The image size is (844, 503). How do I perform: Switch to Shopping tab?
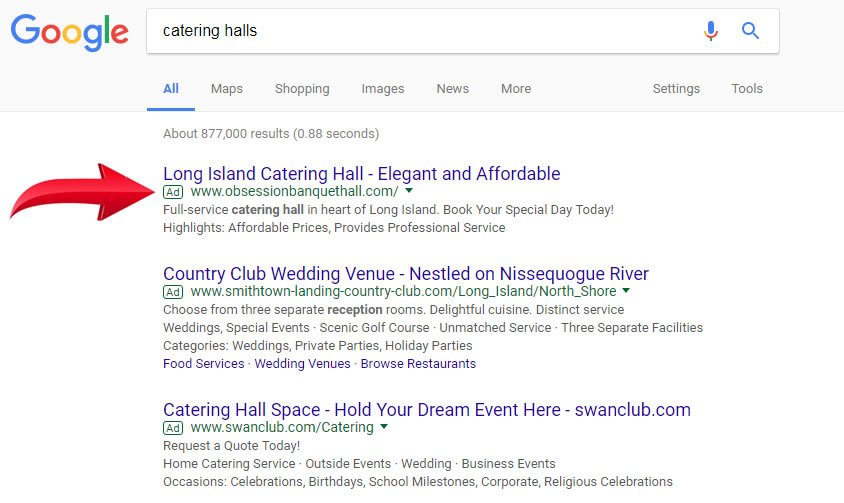point(302,89)
